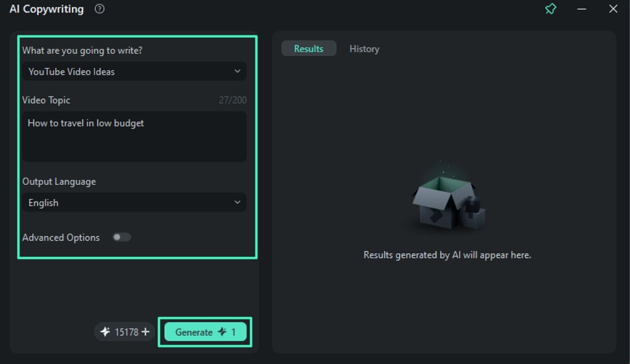Click 'Results generated by AI will appear here.'

pyautogui.click(x=447, y=255)
